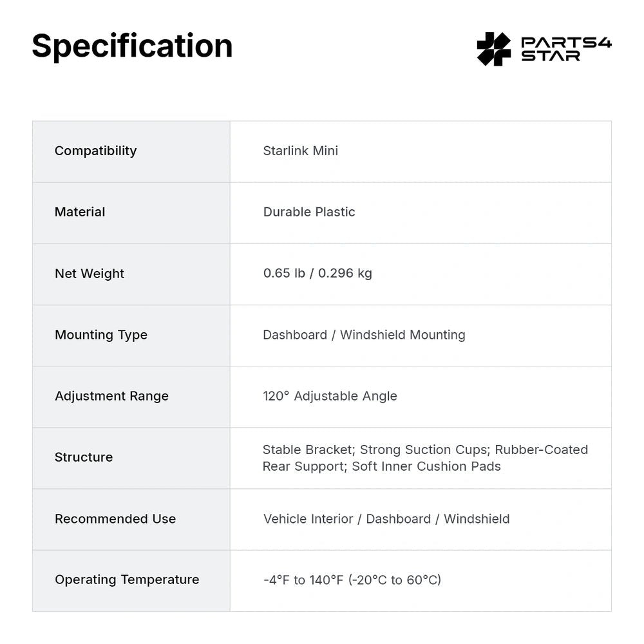Select the 0.65 lb / 0.296 kg value
This screenshot has width=644, height=644.
pyautogui.click(x=318, y=273)
